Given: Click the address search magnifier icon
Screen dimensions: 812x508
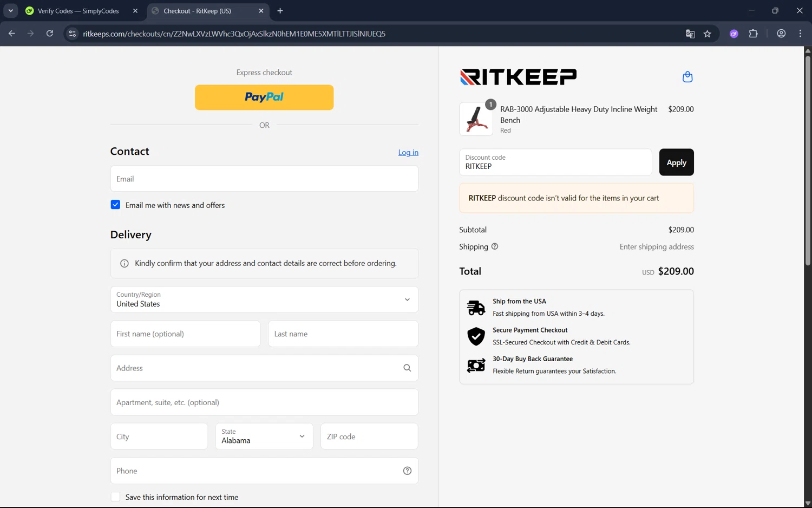Looking at the screenshot, I should tap(407, 368).
